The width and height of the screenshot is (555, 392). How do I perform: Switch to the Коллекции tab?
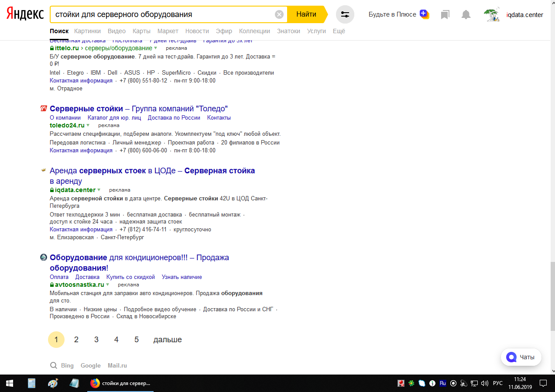pos(255,31)
